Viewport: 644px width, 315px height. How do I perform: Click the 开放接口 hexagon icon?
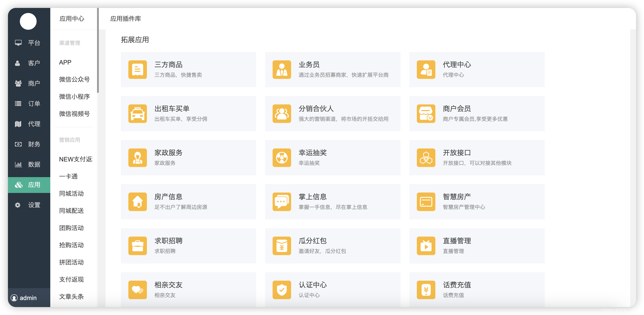click(426, 157)
